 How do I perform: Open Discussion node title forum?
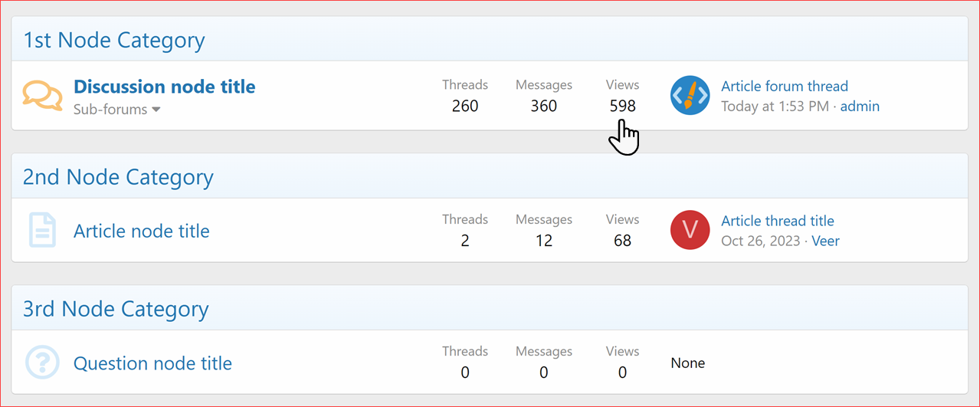click(165, 87)
